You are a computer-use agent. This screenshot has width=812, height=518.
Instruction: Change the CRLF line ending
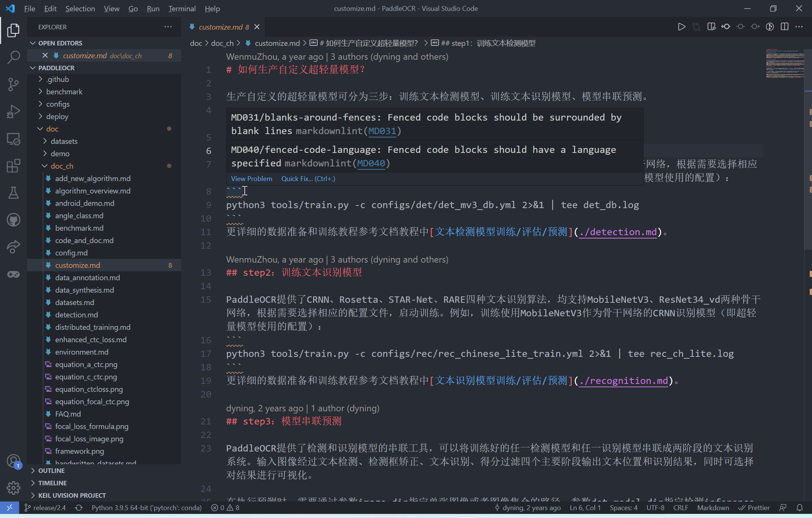tap(681, 507)
